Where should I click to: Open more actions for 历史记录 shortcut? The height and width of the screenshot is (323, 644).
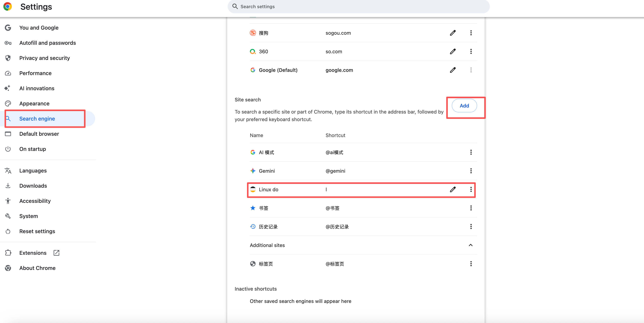coord(471,227)
